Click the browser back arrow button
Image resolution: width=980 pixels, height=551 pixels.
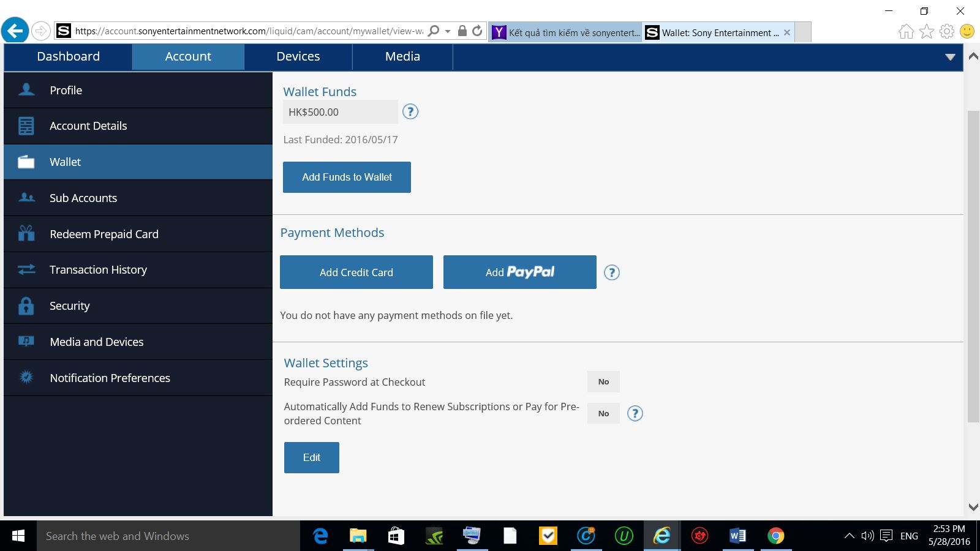coord(15,31)
